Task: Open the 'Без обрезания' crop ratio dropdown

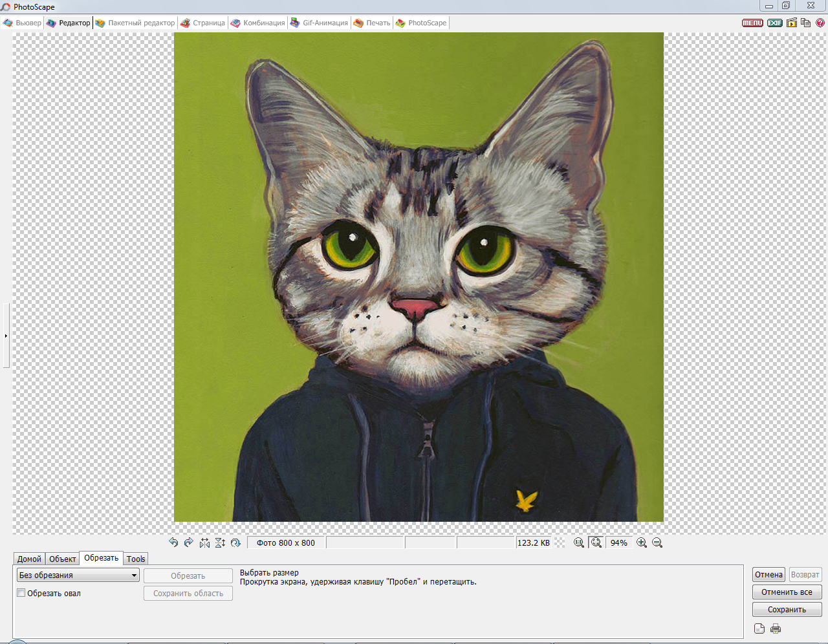Action: [78, 575]
